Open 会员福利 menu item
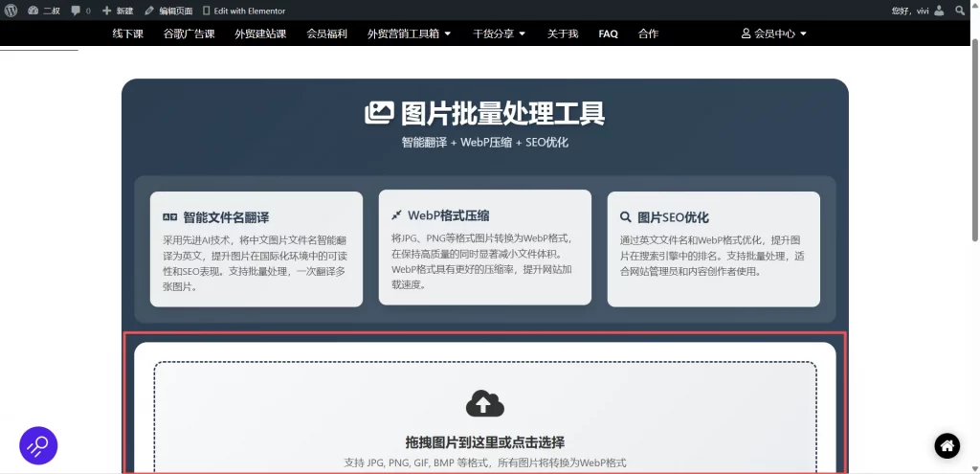Viewport: 980px width, 474px height. 327,34
